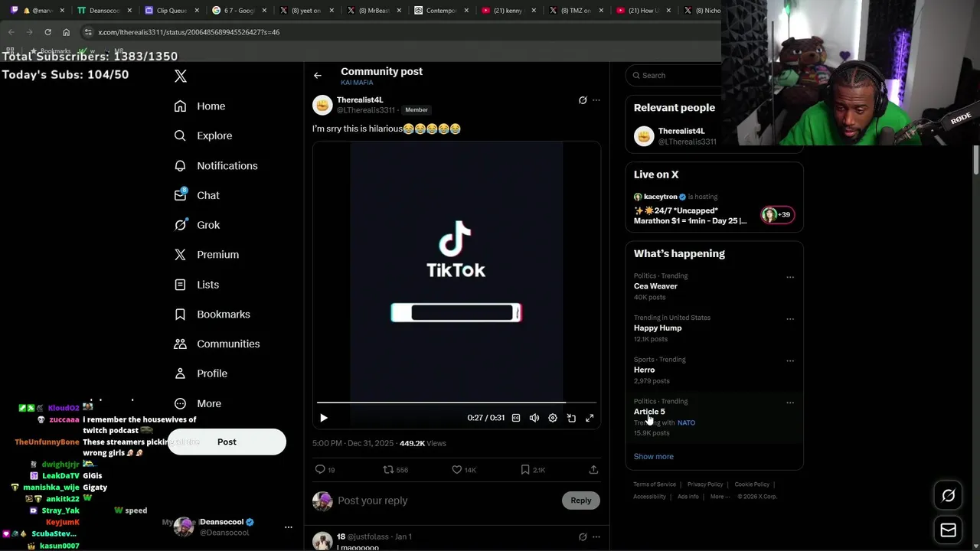This screenshot has height=551, width=980.
Task: Open Communities in sidebar
Action: point(217,344)
